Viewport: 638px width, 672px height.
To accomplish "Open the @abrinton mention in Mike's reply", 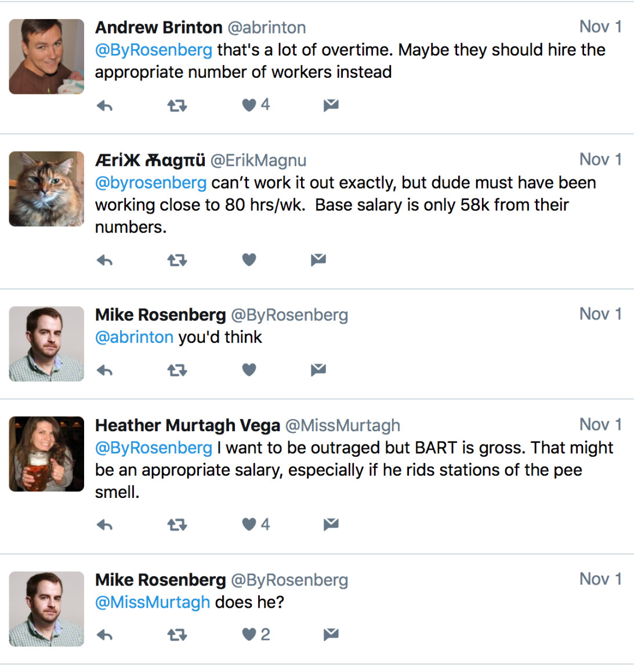I will pos(134,337).
